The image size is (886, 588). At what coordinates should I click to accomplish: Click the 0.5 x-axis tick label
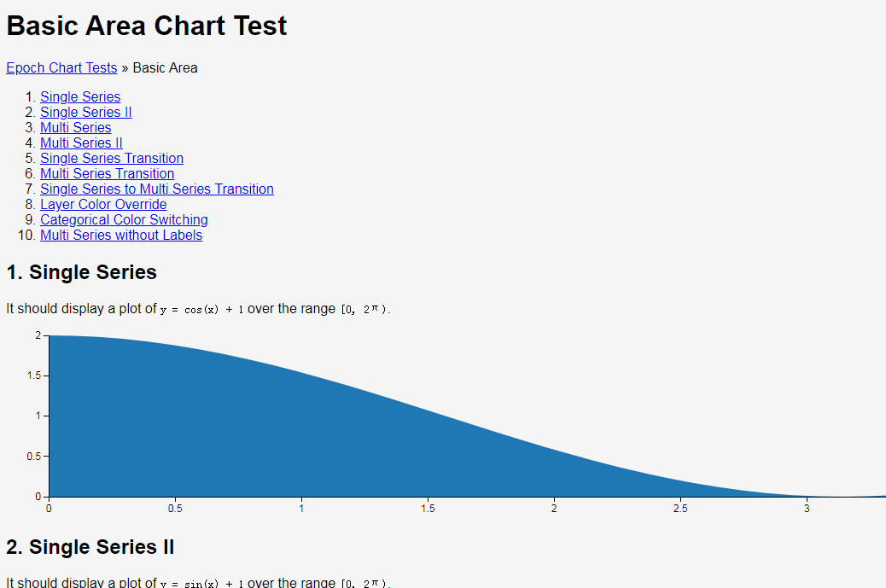coord(175,509)
